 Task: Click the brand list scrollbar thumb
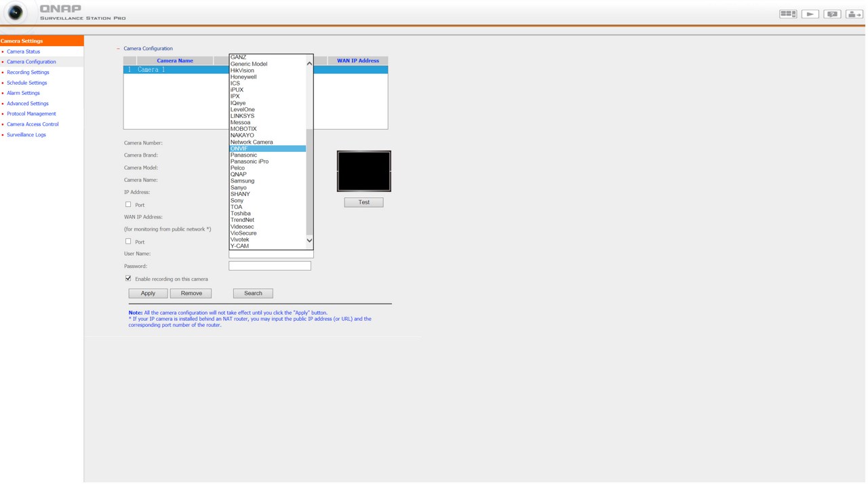click(309, 181)
